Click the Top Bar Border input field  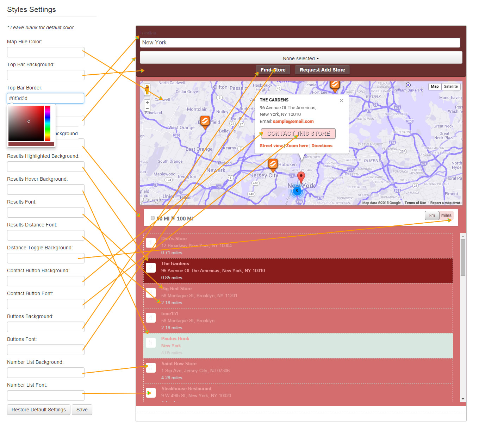(45, 98)
